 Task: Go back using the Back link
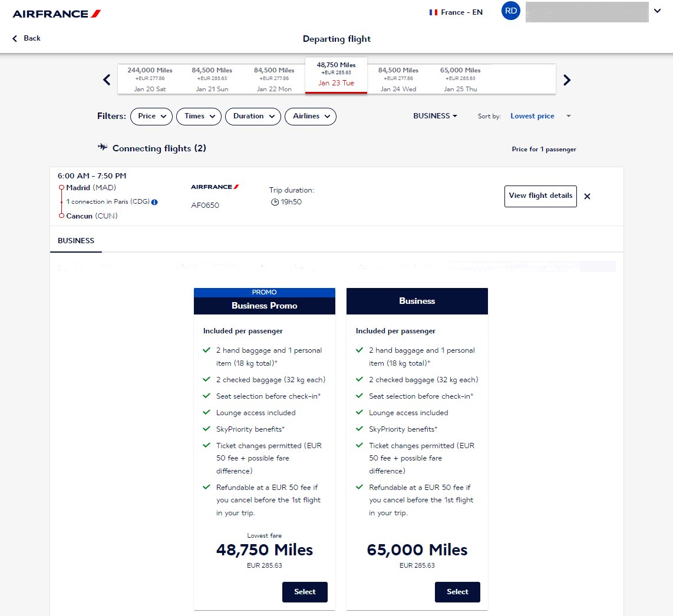(27, 38)
